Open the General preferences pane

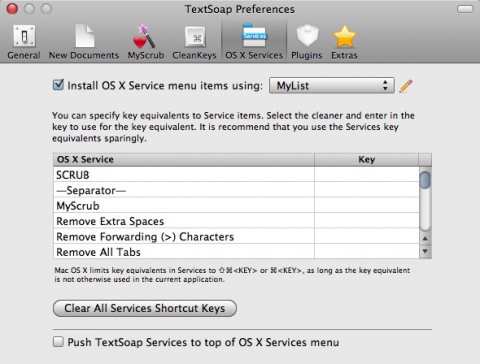pos(24,42)
